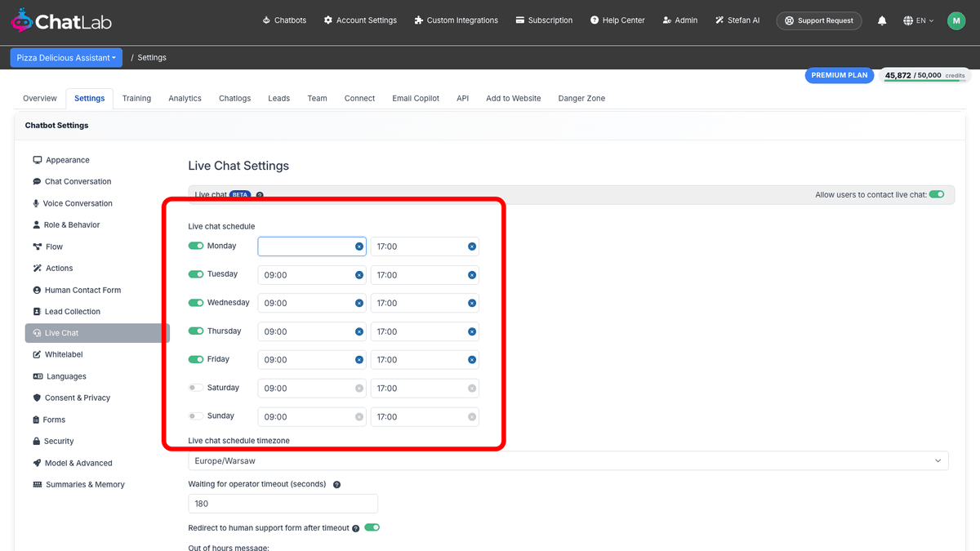Toggle redirect to human support form
Screen dimensions: 980x551
pos(372,527)
